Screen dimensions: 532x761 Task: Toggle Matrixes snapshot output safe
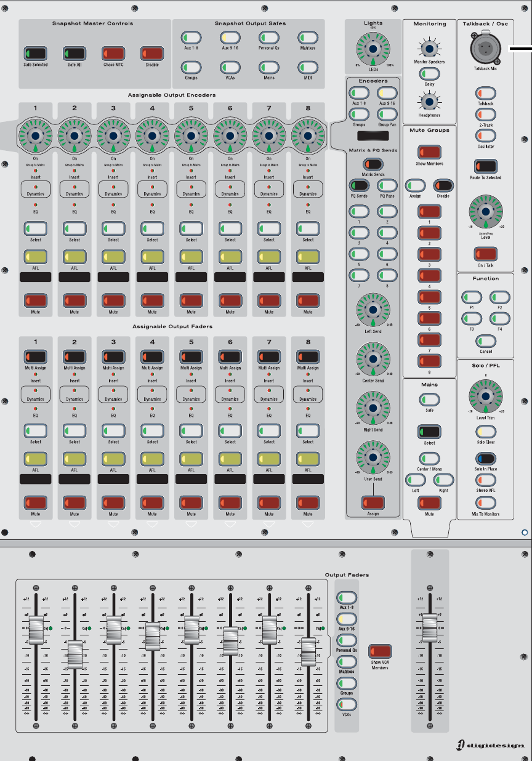pos(308,37)
